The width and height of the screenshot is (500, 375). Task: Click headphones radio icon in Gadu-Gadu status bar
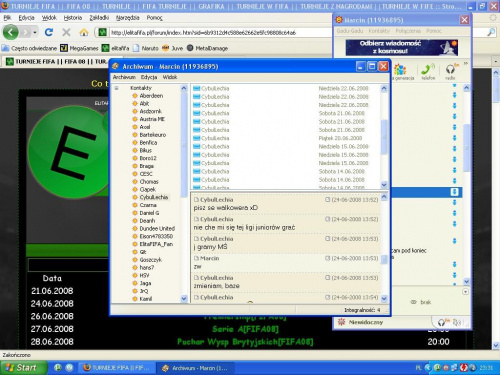(x=444, y=322)
